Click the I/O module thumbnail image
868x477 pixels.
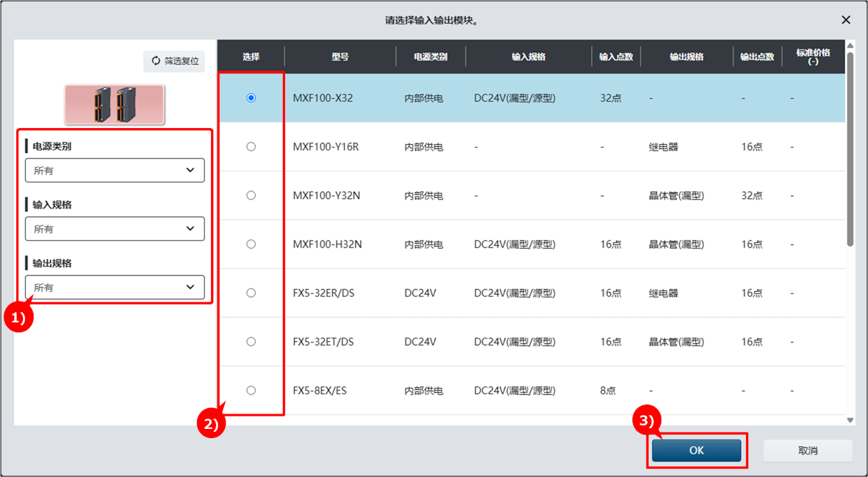(114, 105)
